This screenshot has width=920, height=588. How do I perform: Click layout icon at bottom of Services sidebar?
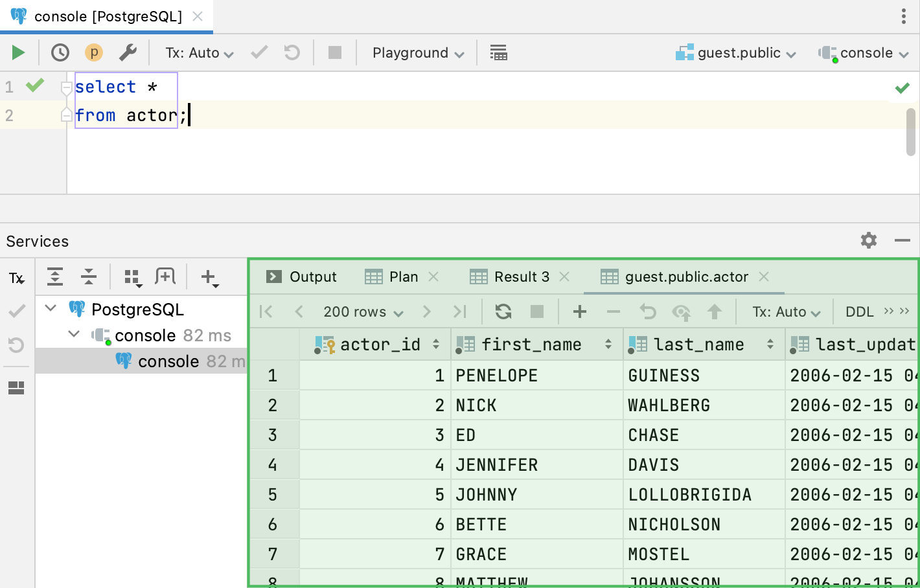(16, 388)
